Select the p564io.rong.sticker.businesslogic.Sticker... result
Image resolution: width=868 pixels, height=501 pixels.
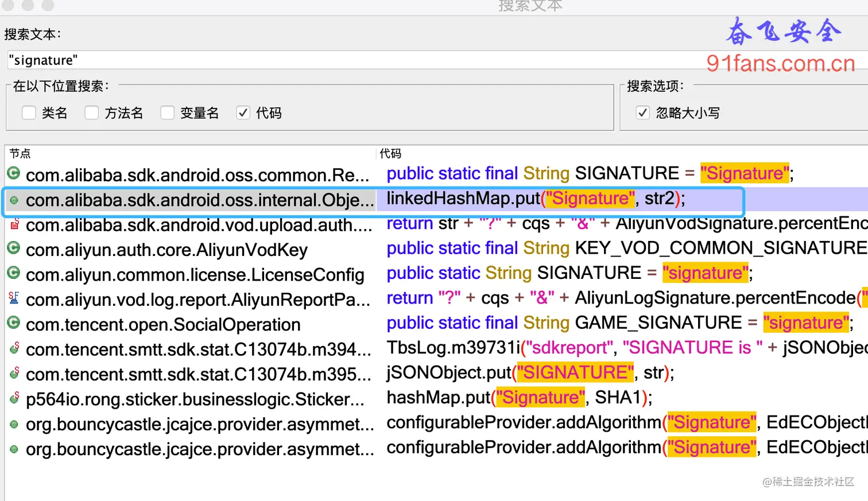point(195,399)
